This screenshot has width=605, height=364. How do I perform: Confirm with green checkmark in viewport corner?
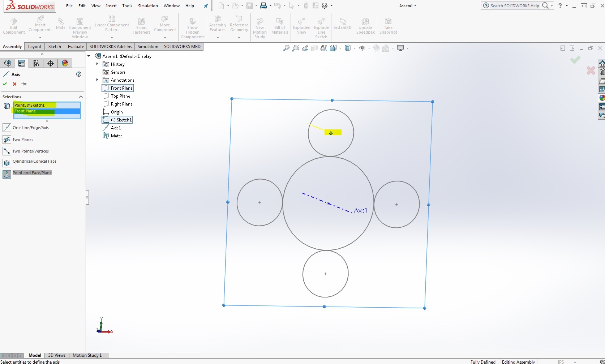(x=575, y=60)
